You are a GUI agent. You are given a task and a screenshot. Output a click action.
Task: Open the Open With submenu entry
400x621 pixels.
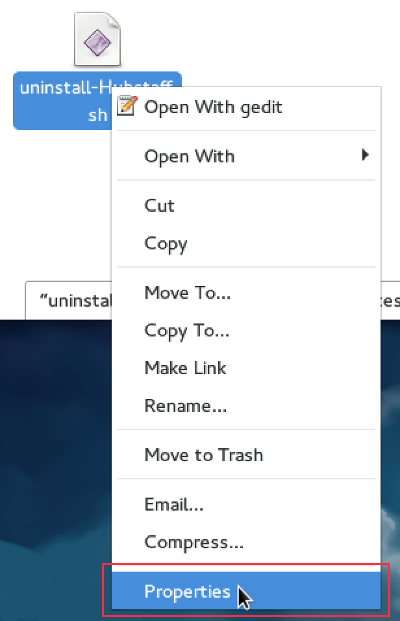pos(246,156)
